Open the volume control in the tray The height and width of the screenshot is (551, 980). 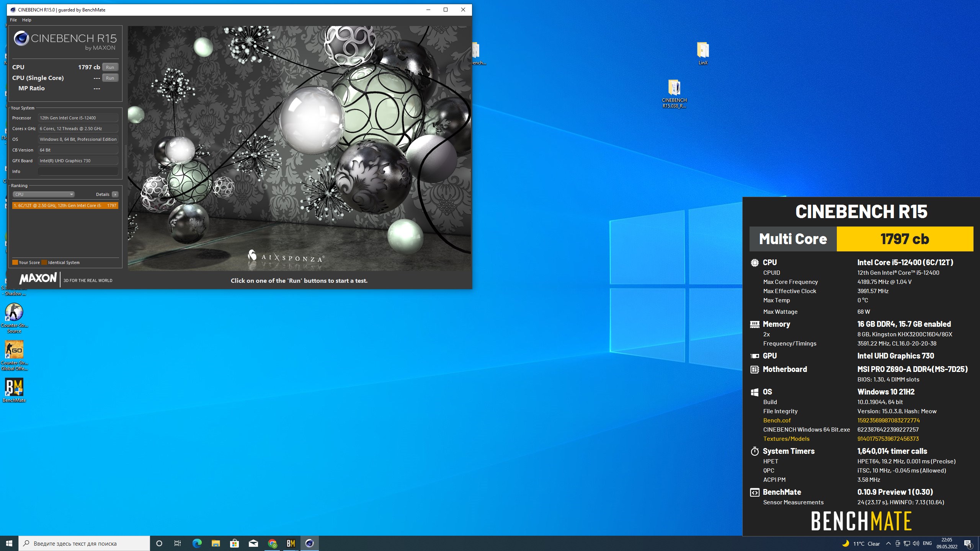(916, 543)
